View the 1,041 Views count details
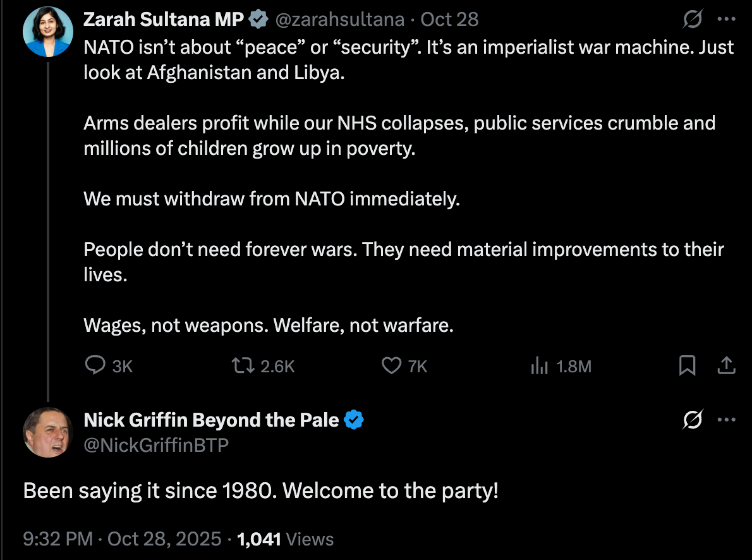 click(x=285, y=539)
